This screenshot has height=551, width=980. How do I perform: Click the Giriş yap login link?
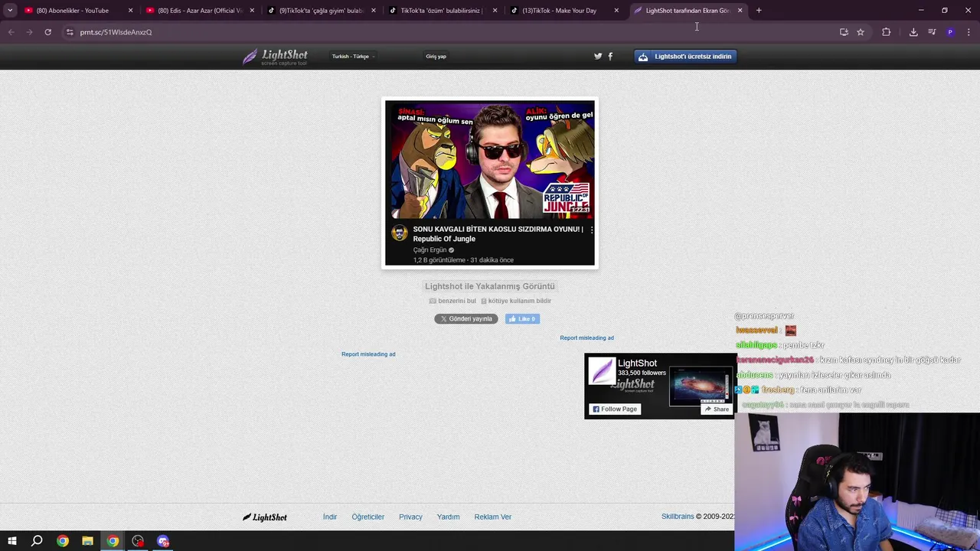tap(436, 57)
